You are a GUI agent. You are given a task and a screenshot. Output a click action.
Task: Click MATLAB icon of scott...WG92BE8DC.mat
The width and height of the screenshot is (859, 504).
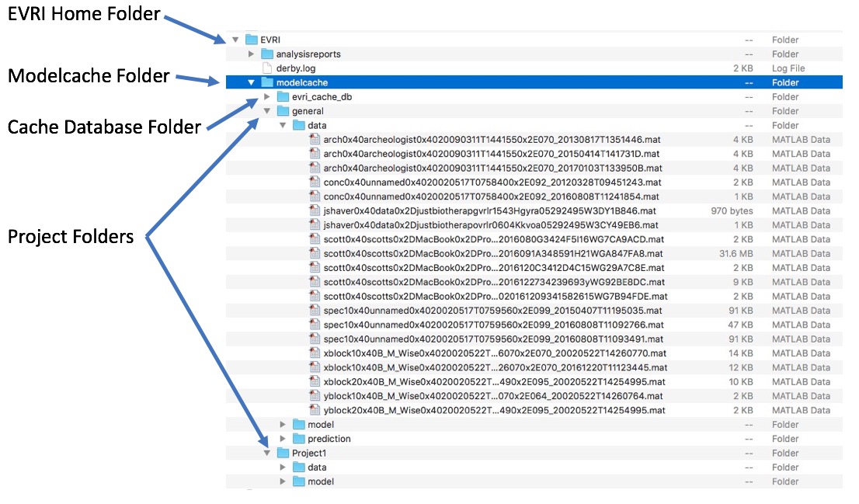click(315, 282)
